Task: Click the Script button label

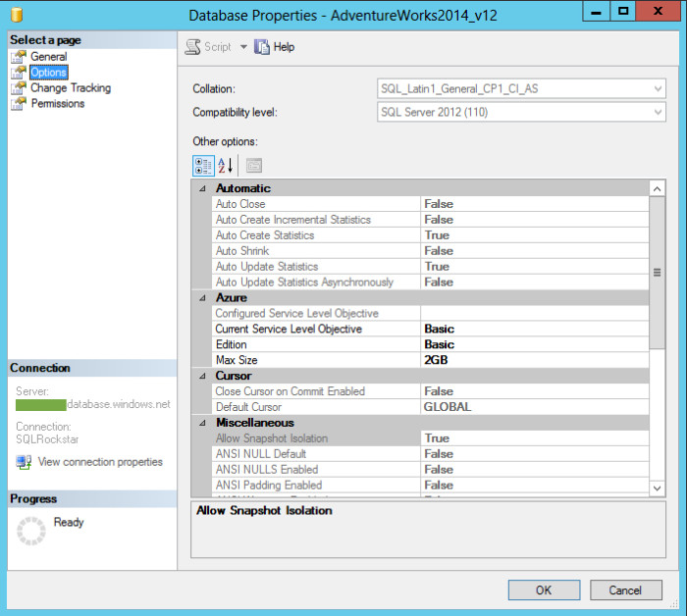Action: [x=217, y=47]
